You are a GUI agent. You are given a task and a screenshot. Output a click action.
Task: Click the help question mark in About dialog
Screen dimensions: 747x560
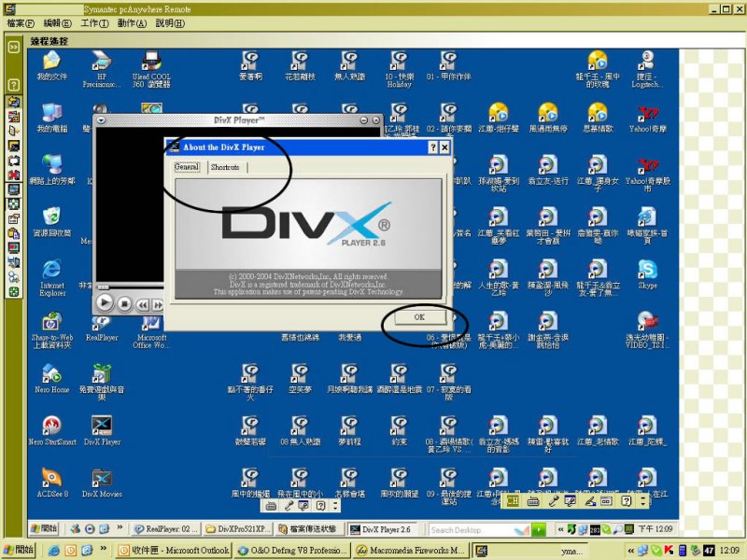[432, 147]
